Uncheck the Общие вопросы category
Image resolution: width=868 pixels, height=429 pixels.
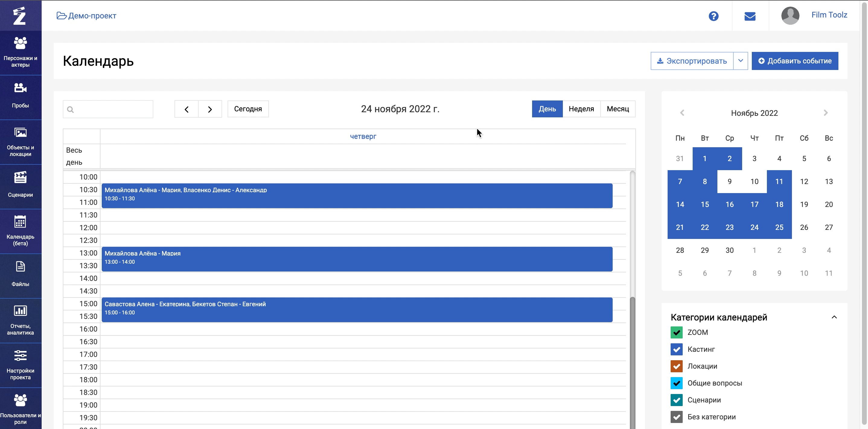coord(676,383)
